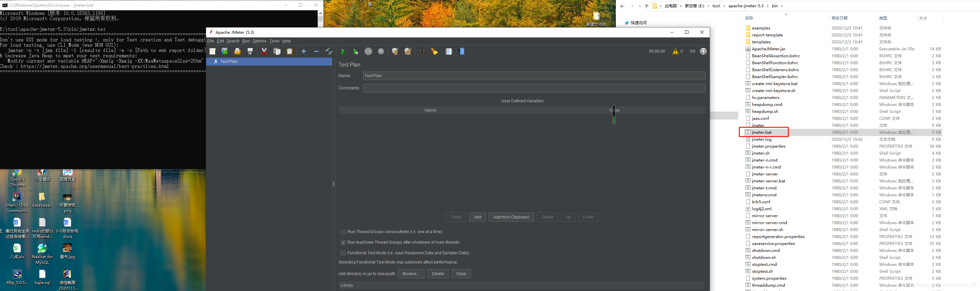
Task: Click Add from Clipboard button
Action: pyautogui.click(x=511, y=217)
